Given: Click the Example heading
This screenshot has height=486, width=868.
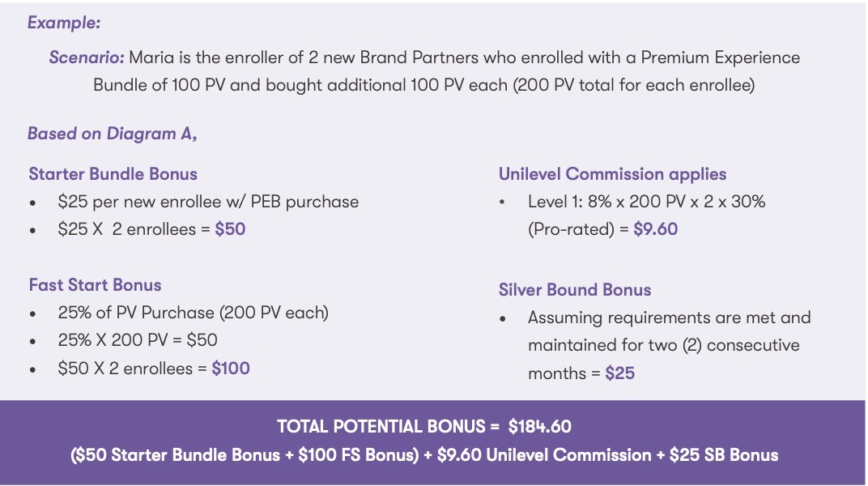Looking at the screenshot, I should 64,23.
